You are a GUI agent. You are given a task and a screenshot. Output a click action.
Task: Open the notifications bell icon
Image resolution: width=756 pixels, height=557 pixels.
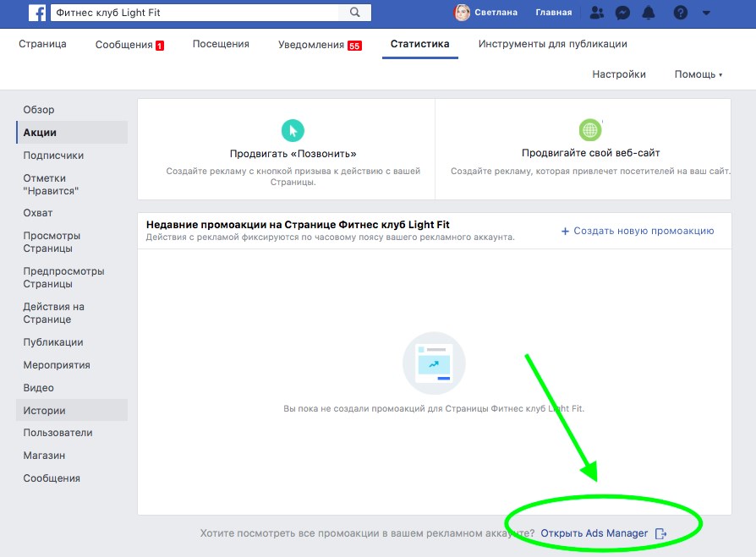click(x=649, y=13)
